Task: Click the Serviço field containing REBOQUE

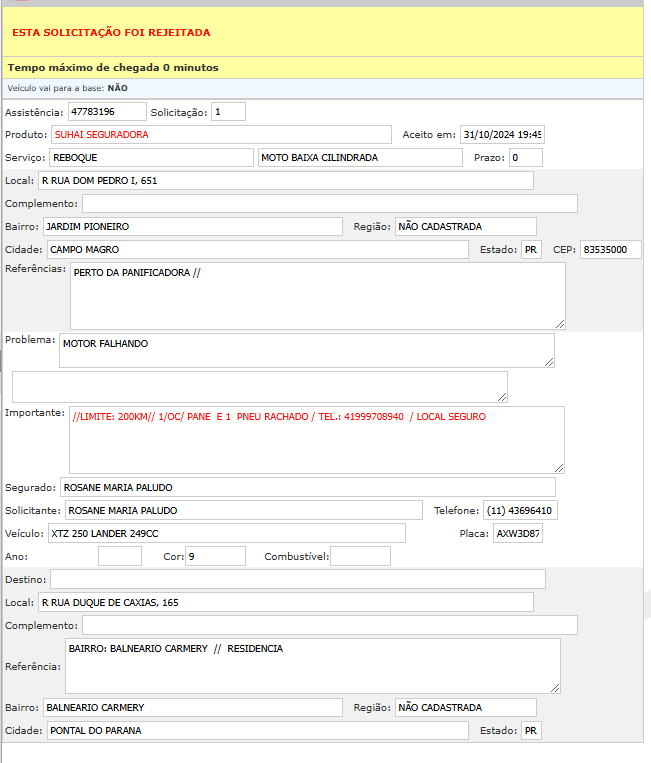Action: pyautogui.click(x=151, y=158)
